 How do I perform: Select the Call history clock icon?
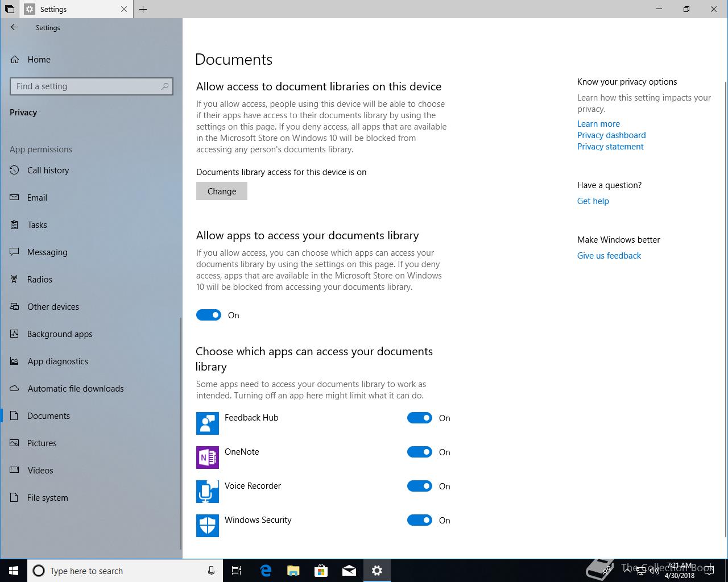(15, 170)
